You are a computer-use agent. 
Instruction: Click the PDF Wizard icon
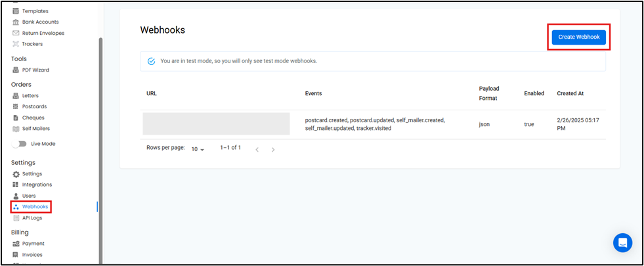[16, 70]
